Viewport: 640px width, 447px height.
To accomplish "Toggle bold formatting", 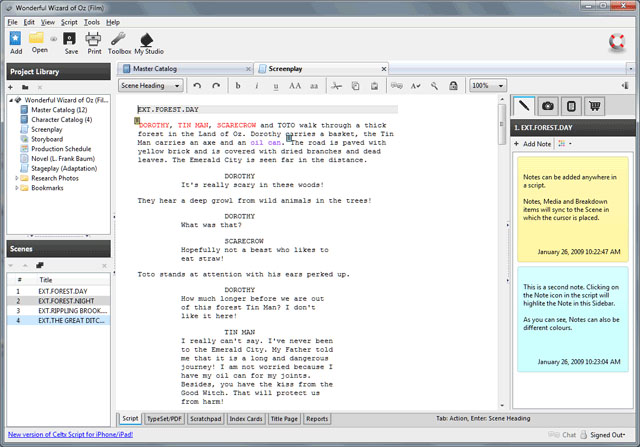I will (238, 86).
